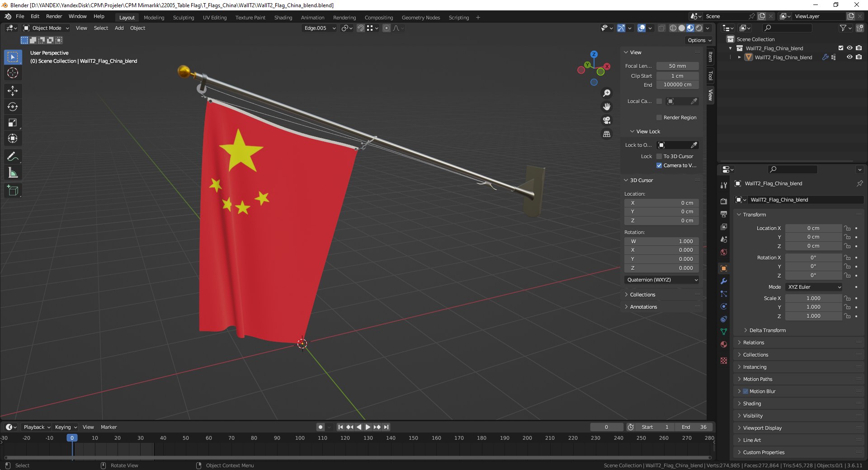Toggle proportional editing icon
This screenshot has height=470, width=868.
tap(387, 28)
